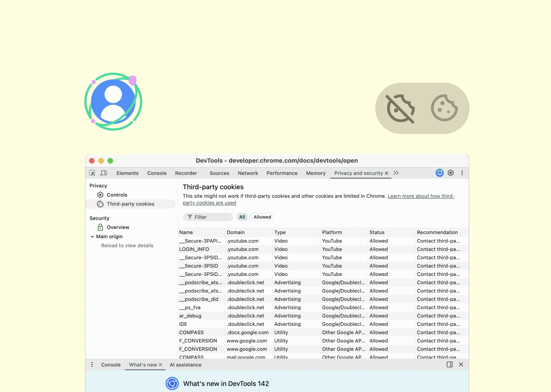Open Controls in the Privacy sidebar

click(117, 195)
